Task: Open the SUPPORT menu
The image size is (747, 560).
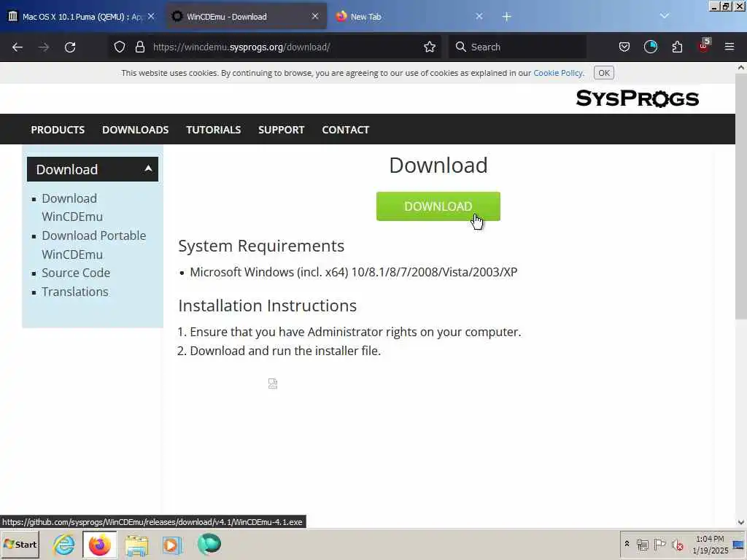Action: (281, 130)
